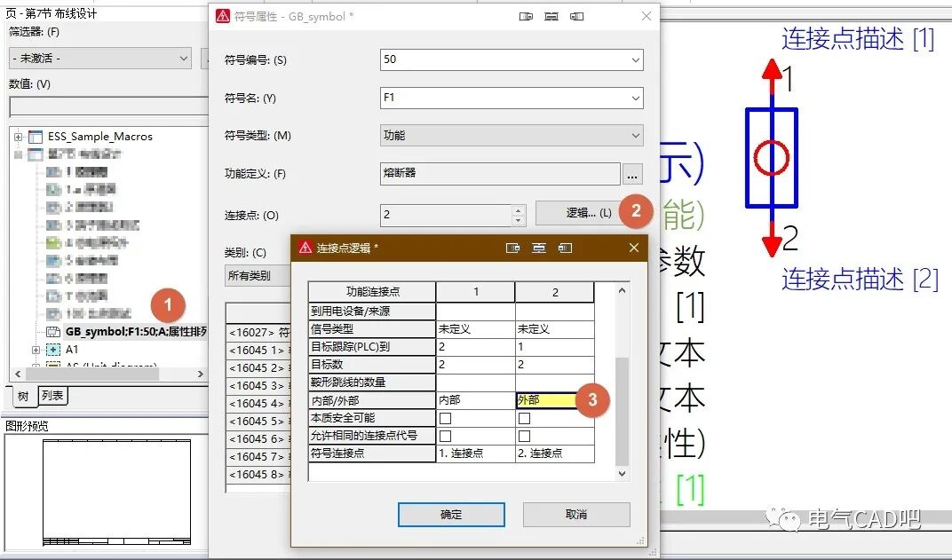Close the 连接点逻辑 dialog
Viewport: 952px width, 560px height.
634,248
